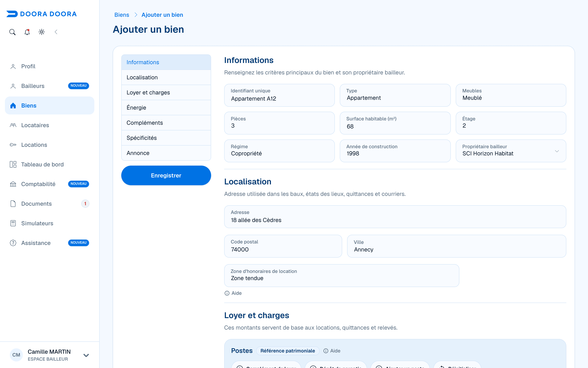Click NOUVEAU badge next to Bailleurs

click(x=78, y=86)
